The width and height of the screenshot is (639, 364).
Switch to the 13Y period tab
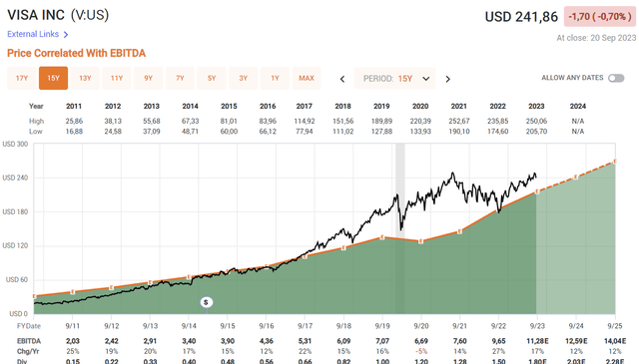click(85, 78)
